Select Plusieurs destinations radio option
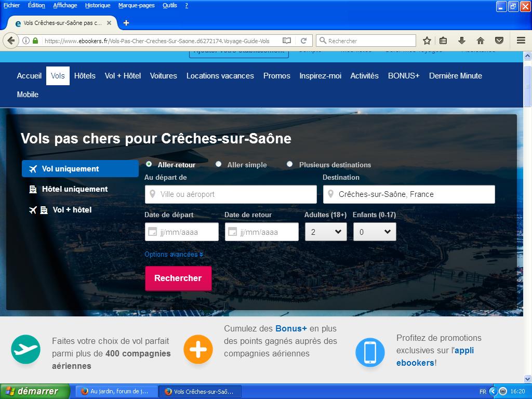 click(290, 164)
